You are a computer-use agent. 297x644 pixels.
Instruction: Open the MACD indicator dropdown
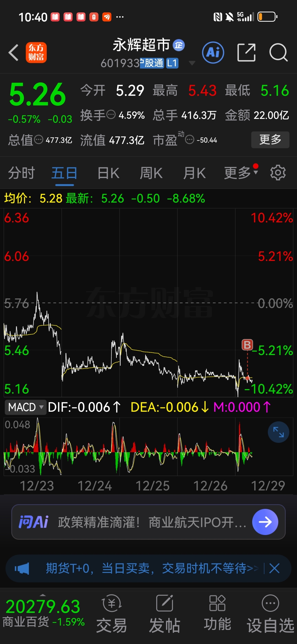(25, 407)
